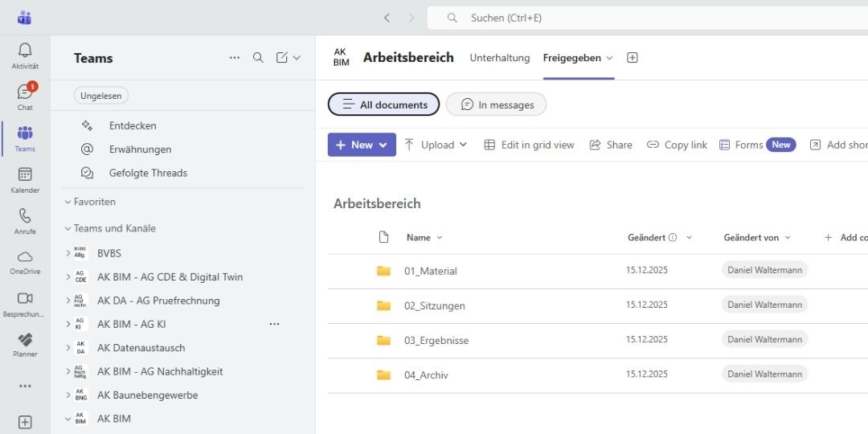868x434 pixels.
Task: Open the Freigegeben tab
Action: (x=572, y=58)
